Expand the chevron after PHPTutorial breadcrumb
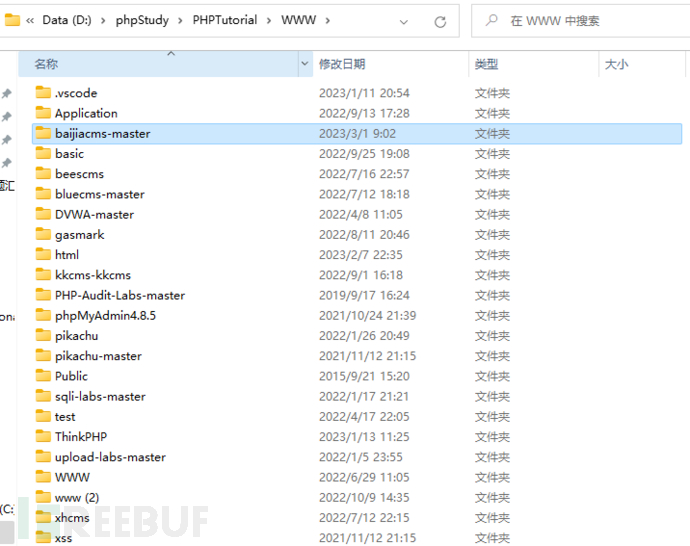Screen dimensions: 690x546 [x=269, y=21]
